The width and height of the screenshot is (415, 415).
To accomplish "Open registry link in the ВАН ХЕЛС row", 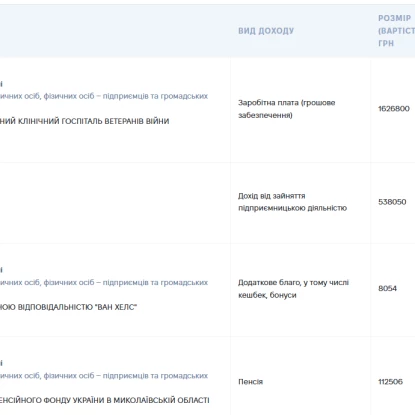I will click(104, 282).
